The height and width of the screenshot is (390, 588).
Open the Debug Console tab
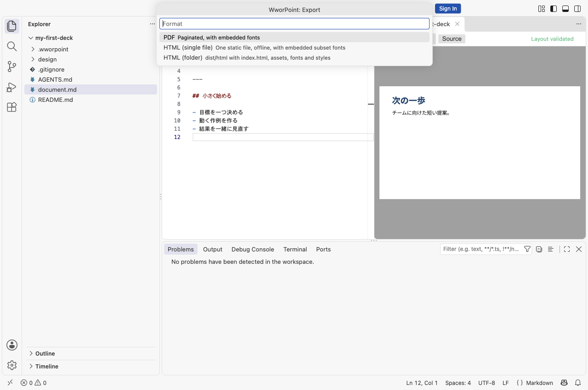tap(253, 249)
